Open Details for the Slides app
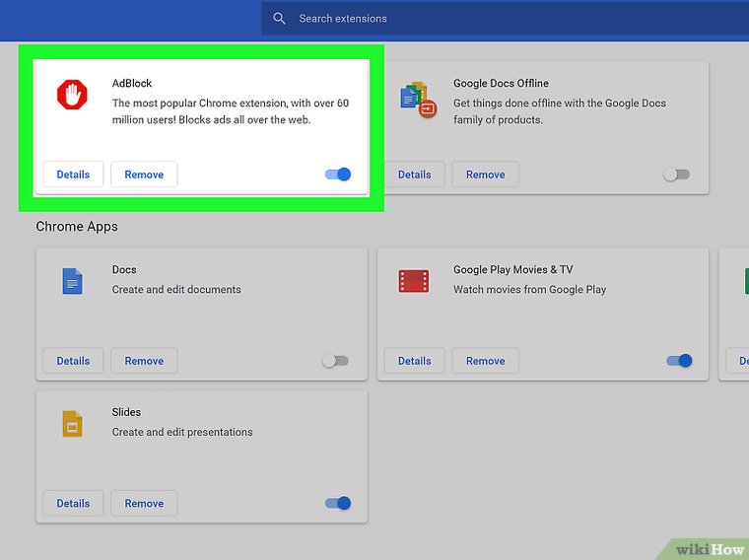 click(73, 503)
